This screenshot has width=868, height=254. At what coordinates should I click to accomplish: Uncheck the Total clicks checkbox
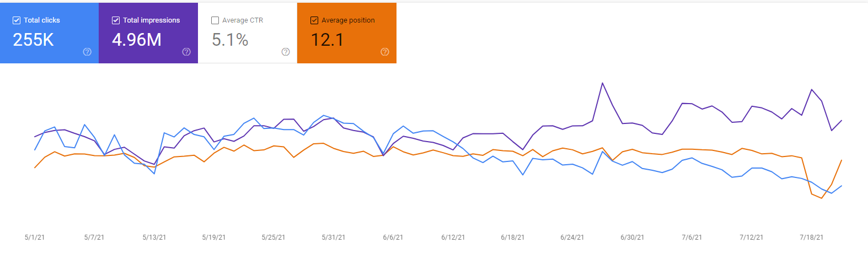(17, 20)
